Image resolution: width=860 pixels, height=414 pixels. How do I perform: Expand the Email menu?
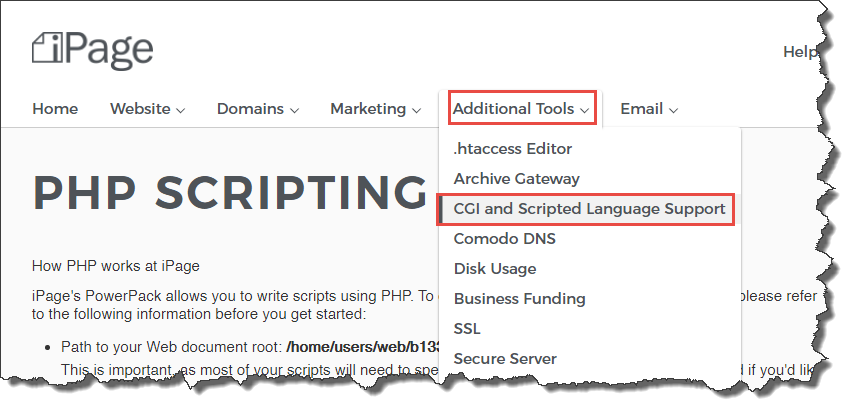click(x=649, y=109)
